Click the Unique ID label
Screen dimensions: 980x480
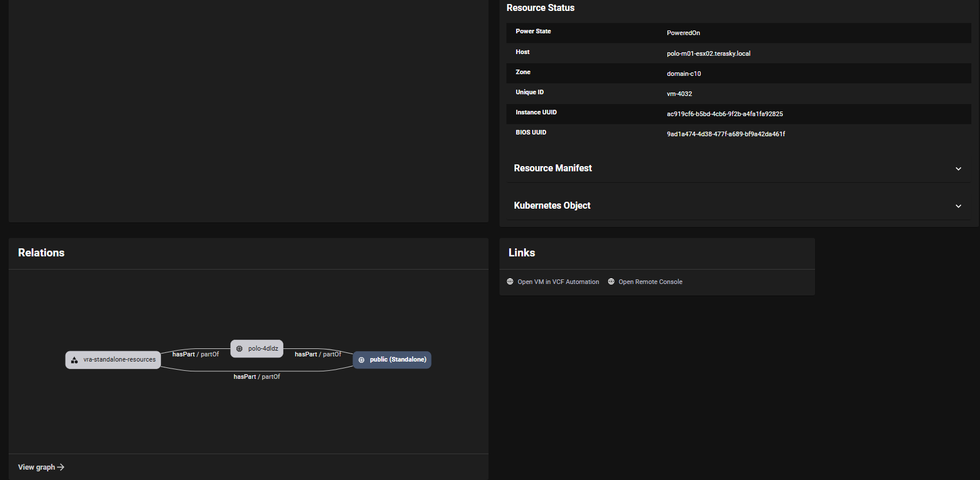click(x=530, y=92)
